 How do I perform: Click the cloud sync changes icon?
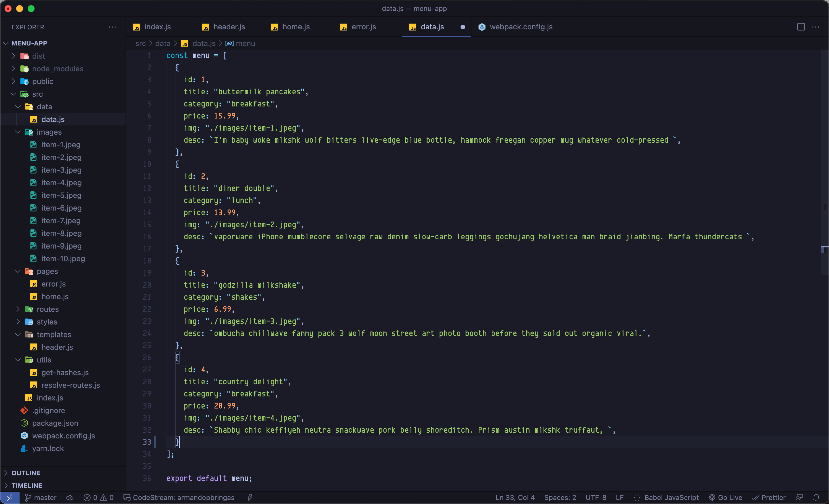pos(70,497)
